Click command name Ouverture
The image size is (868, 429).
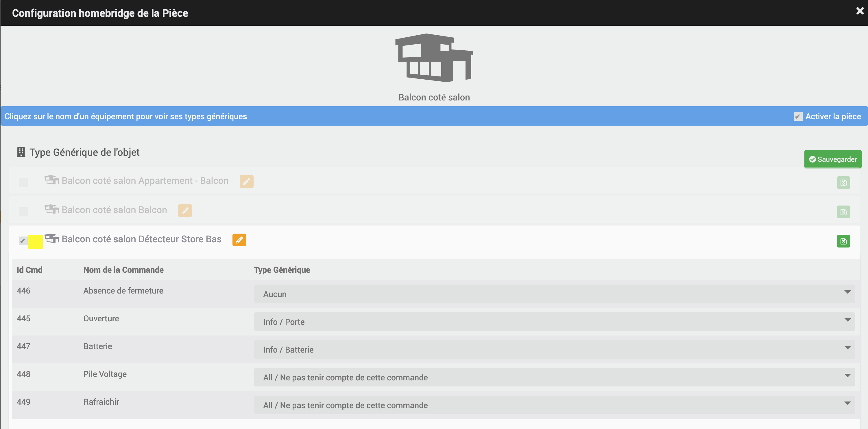click(101, 319)
